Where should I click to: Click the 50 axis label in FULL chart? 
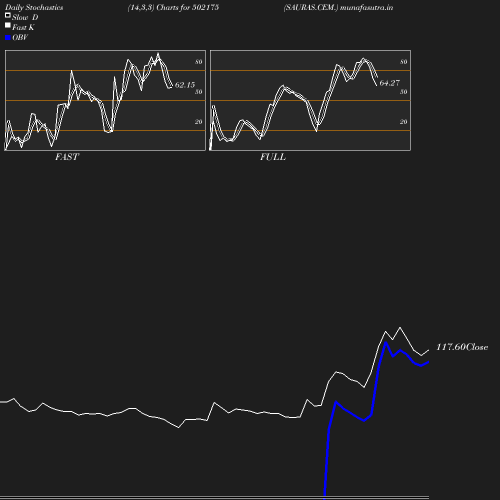(404, 92)
